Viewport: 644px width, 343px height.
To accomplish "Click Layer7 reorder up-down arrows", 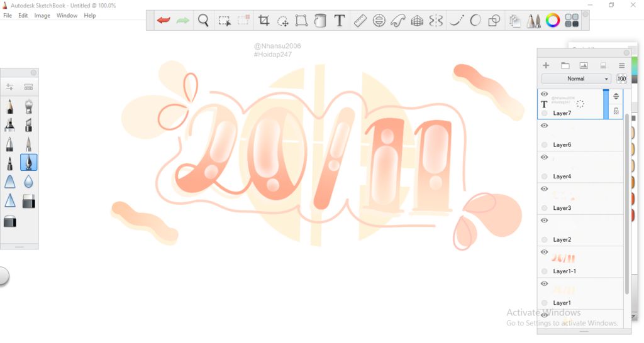I will tap(616, 96).
